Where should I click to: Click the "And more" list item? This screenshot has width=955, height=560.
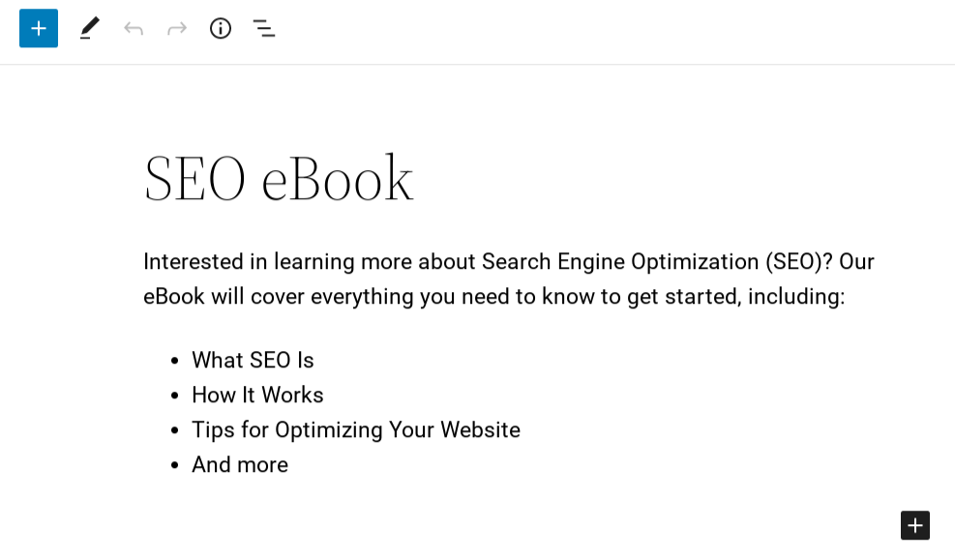[239, 464]
